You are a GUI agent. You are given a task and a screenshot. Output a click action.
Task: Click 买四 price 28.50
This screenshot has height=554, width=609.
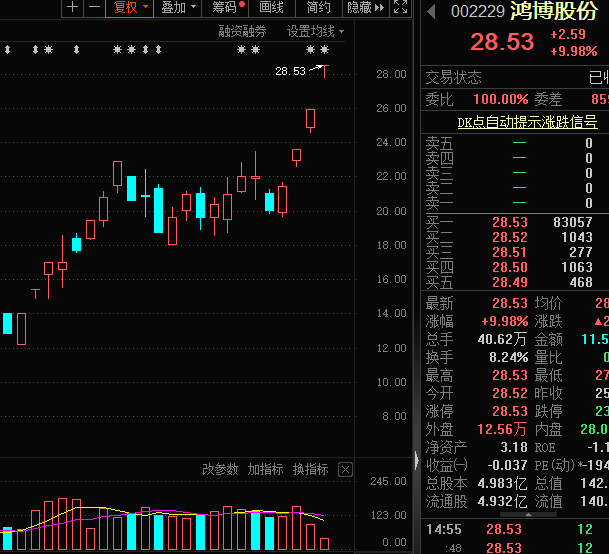tap(510, 267)
